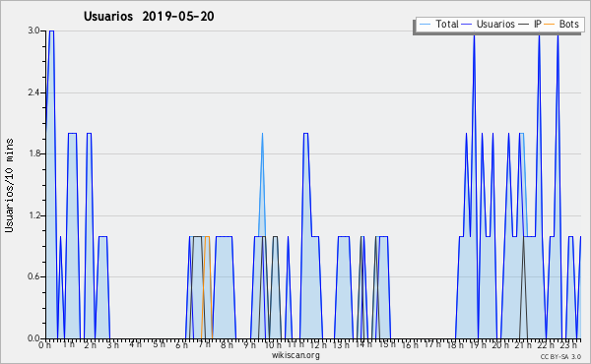Click the gray IP peak near 21 h
This screenshot has width=591, height=364.
(524, 236)
